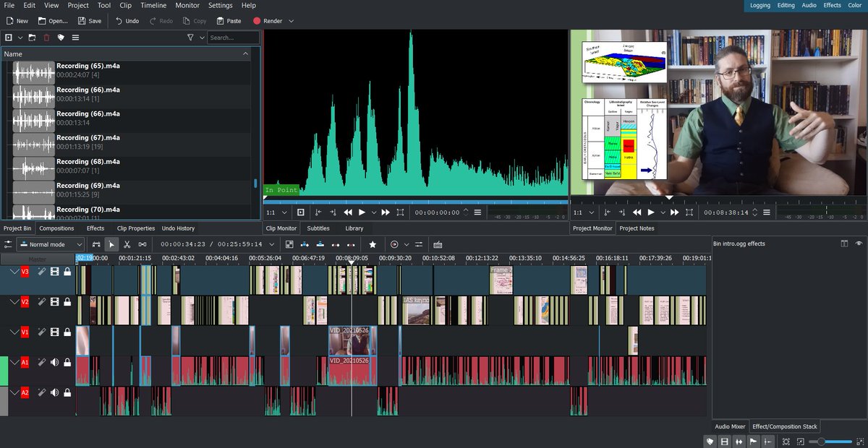Delete selected clip with red trash icon

pyautogui.click(x=47, y=38)
